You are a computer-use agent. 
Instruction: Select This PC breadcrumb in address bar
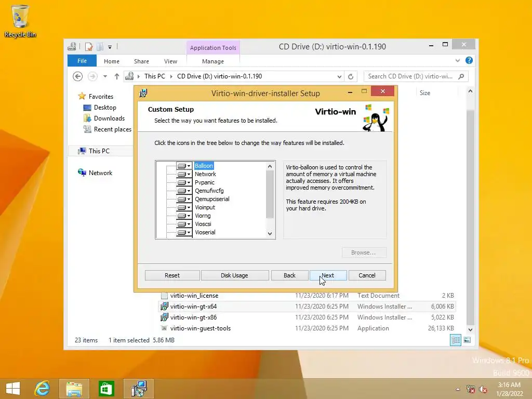[x=155, y=76]
